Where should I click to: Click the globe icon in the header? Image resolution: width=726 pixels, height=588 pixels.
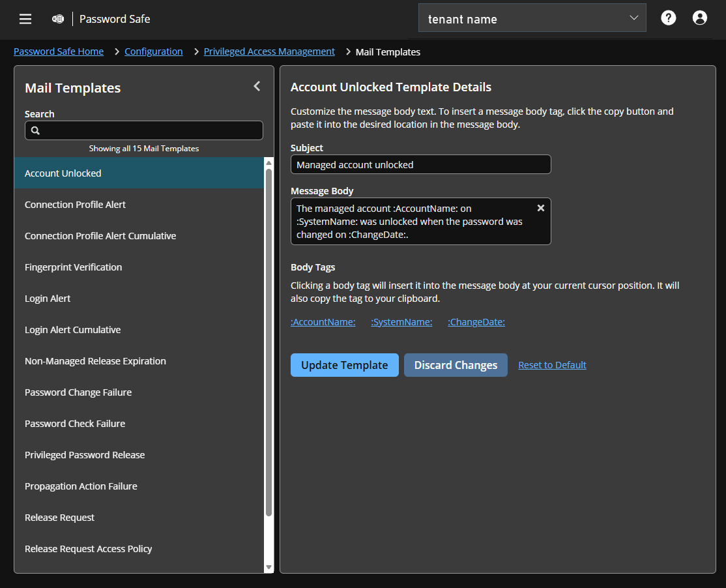tap(57, 19)
